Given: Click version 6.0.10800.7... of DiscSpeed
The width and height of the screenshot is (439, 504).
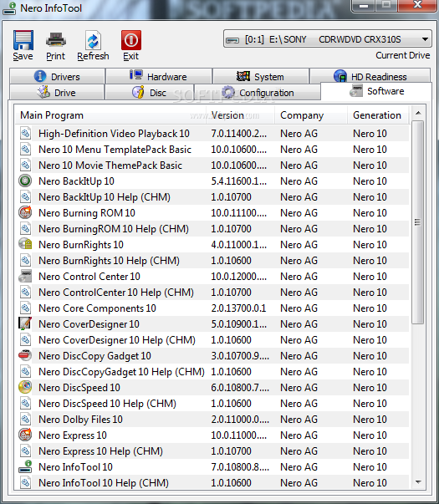Looking at the screenshot, I should [x=240, y=388].
